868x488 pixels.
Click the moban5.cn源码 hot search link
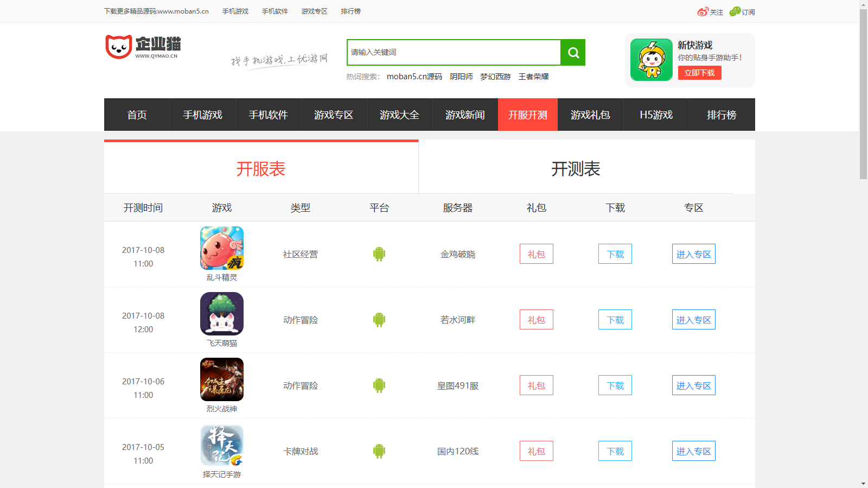(x=414, y=77)
